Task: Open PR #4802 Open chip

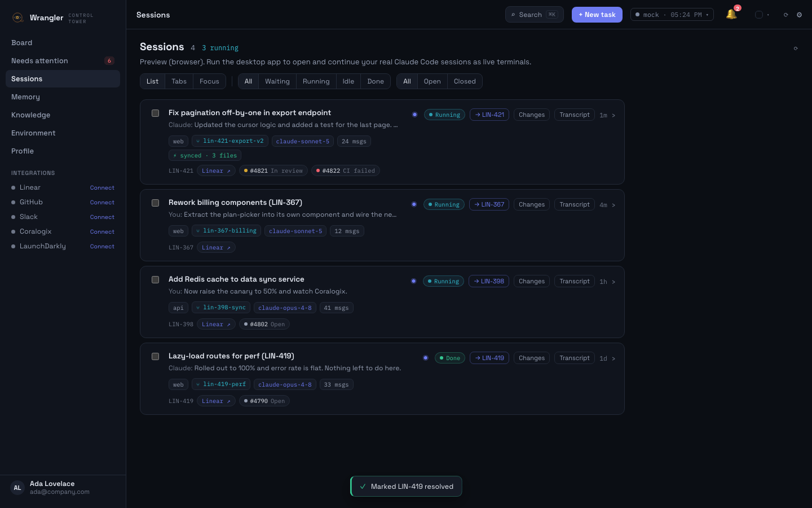Action: [x=264, y=324]
